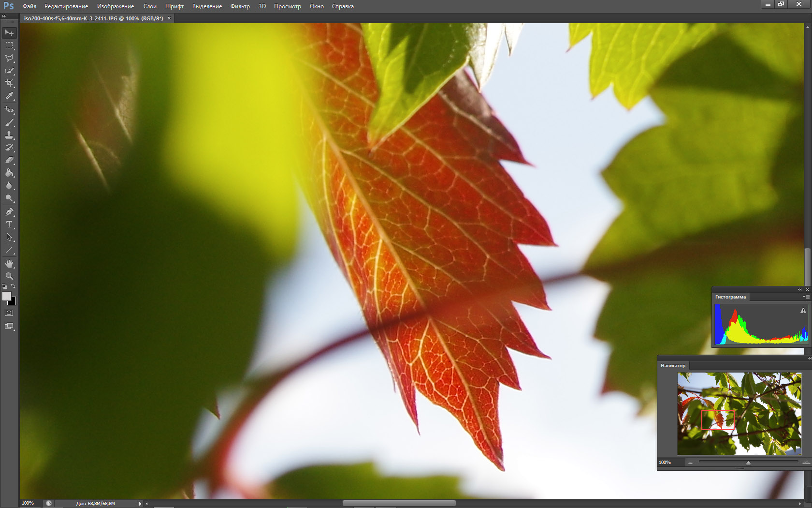The image size is (812, 508).
Task: Zoom in with the Navigator large mountains icon
Action: click(806, 463)
